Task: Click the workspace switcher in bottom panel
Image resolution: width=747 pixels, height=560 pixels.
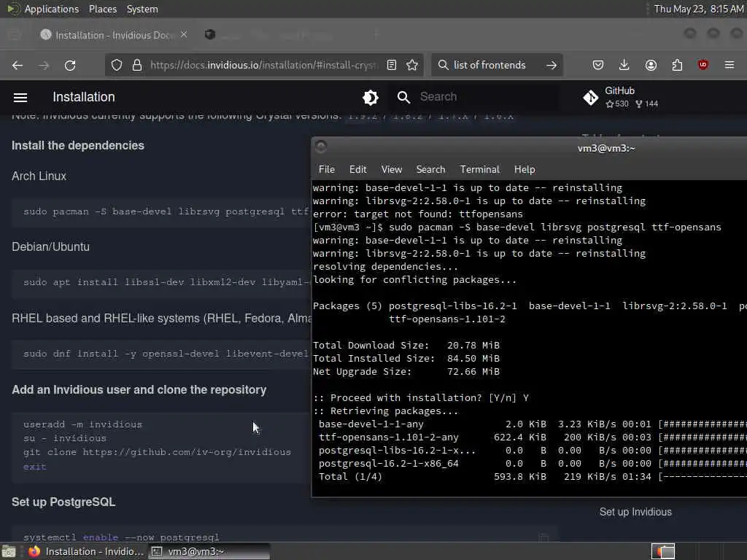Action: [x=663, y=551]
